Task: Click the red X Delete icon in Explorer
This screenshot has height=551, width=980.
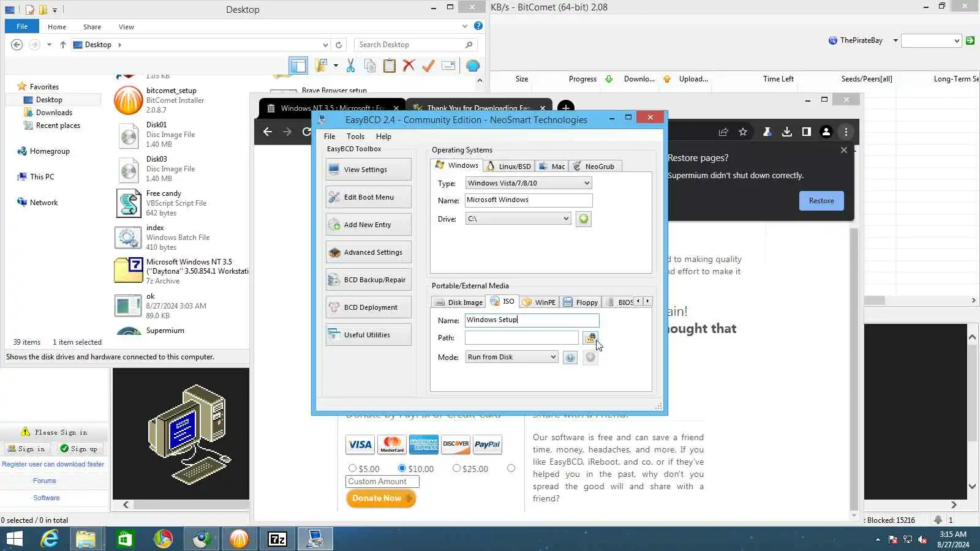Action: point(409,66)
